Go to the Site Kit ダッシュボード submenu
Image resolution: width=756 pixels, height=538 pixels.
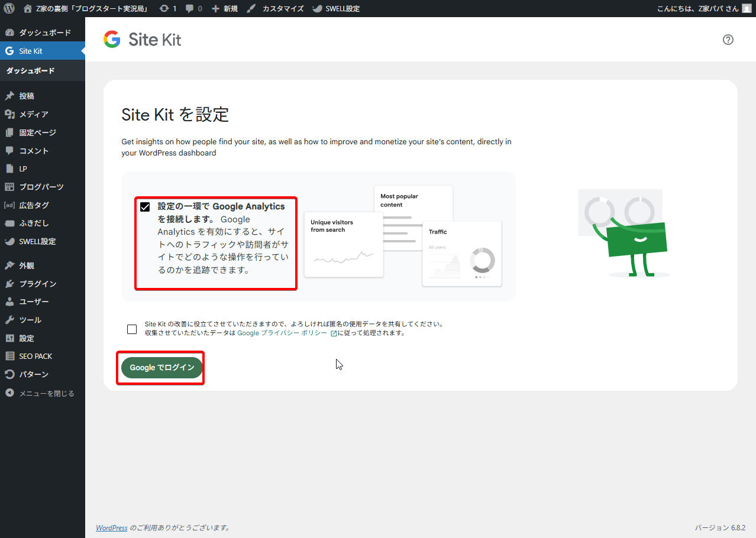pos(30,71)
